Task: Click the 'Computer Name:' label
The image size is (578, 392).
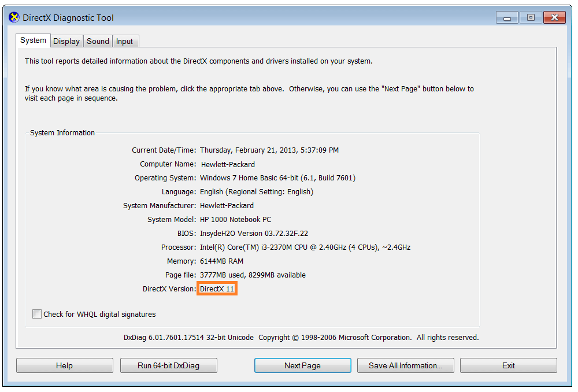Action: [x=168, y=164]
